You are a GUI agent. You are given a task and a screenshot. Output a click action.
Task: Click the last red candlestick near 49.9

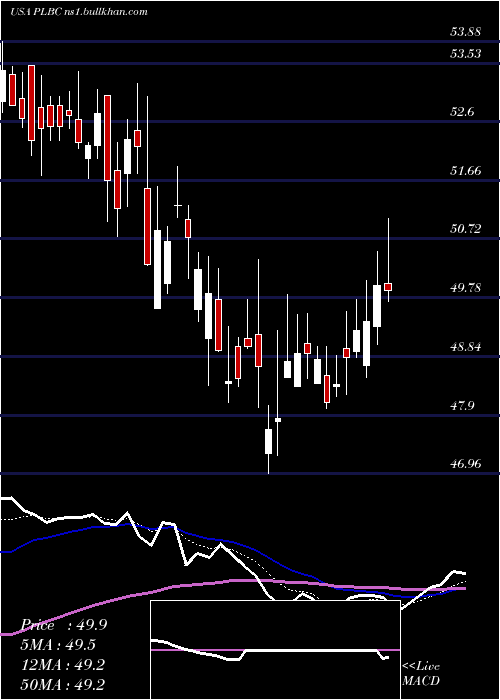click(388, 287)
